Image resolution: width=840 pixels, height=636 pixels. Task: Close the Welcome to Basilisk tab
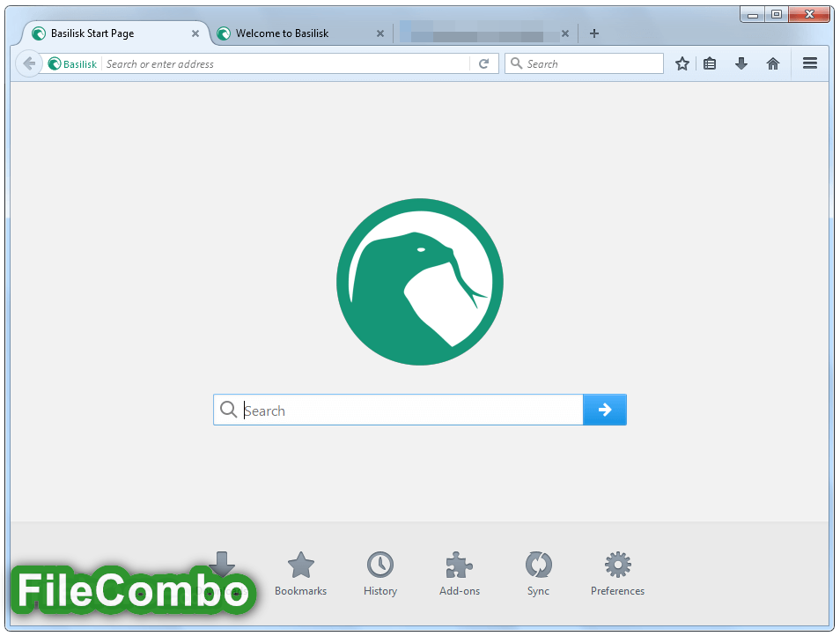point(380,33)
